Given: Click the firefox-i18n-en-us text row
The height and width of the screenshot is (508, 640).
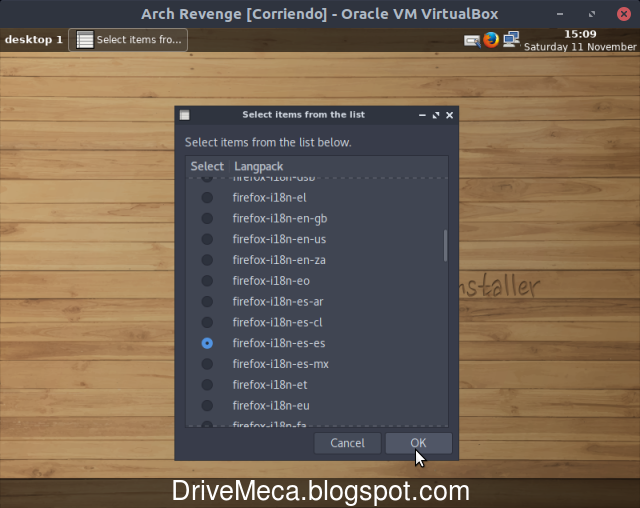Looking at the screenshot, I should coord(279,239).
